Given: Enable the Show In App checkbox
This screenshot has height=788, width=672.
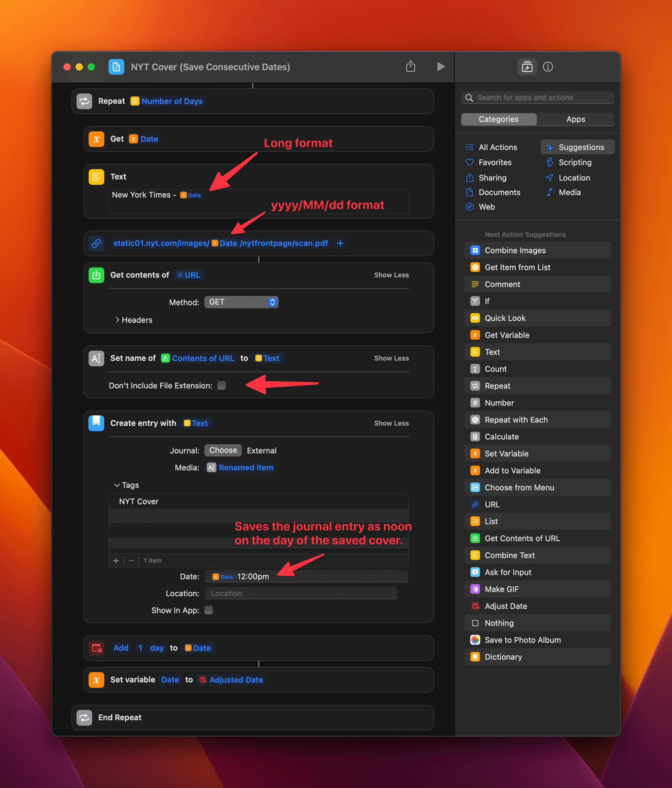Looking at the screenshot, I should click(209, 610).
